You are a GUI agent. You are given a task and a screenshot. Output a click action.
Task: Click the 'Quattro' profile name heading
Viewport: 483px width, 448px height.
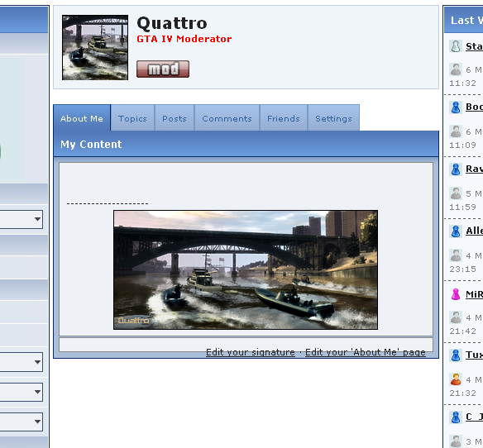point(171,24)
